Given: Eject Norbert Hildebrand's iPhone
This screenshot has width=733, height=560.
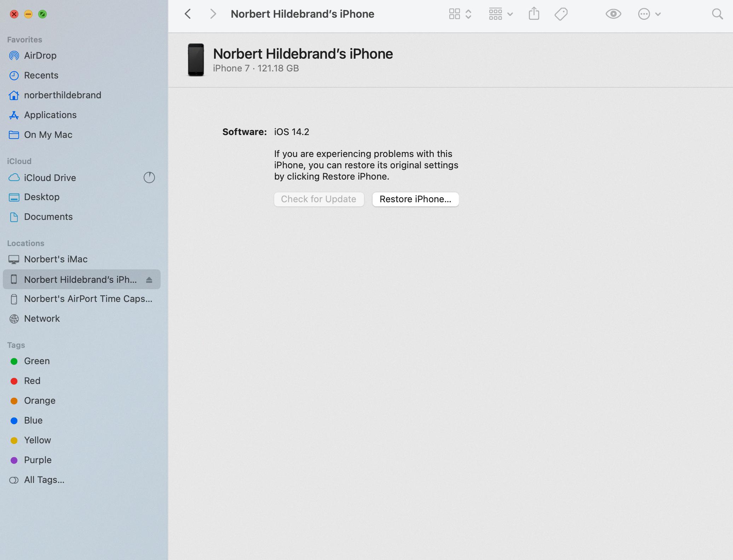Looking at the screenshot, I should (x=149, y=280).
